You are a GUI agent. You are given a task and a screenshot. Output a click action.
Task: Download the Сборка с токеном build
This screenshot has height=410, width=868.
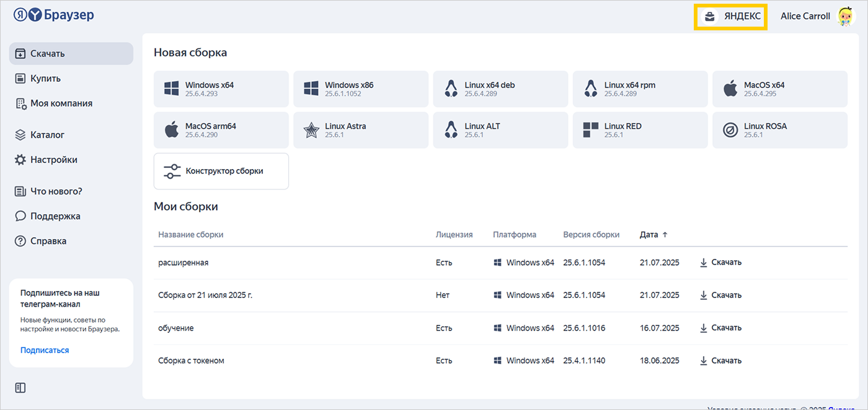point(720,360)
